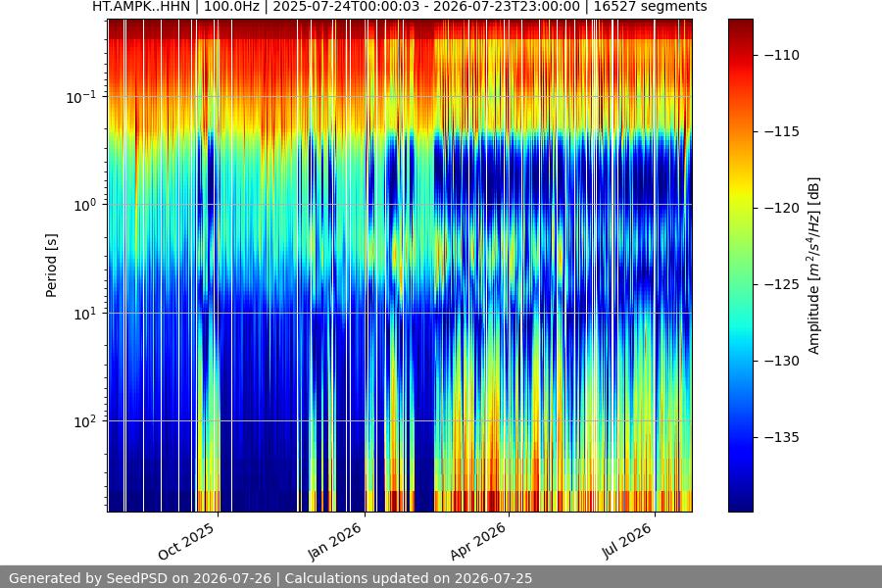This screenshot has height=588, width=882.
Task: Click the 'Oct 2025' x-axis label
Action: [186, 541]
